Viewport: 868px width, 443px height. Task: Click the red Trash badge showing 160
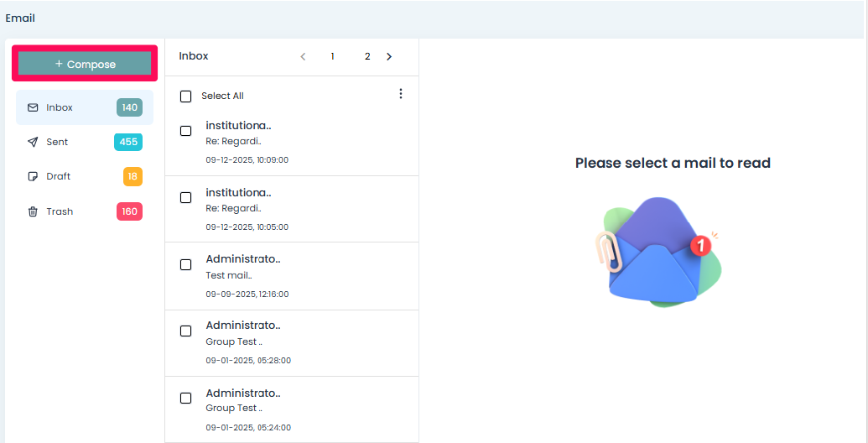coord(129,211)
